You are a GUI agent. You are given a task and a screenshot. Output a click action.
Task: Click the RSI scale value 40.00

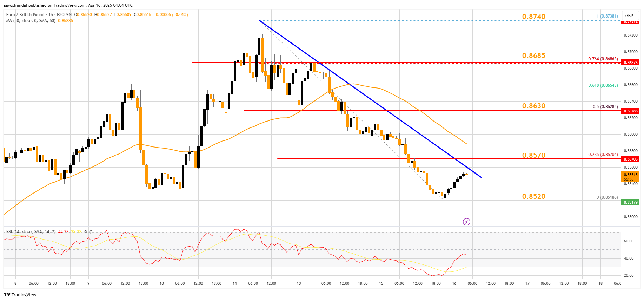point(629,258)
